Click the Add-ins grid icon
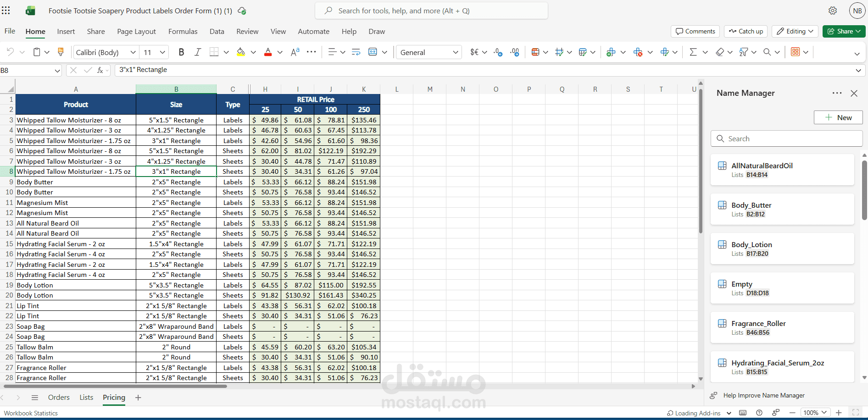This screenshot has width=868, height=420. coord(796,52)
